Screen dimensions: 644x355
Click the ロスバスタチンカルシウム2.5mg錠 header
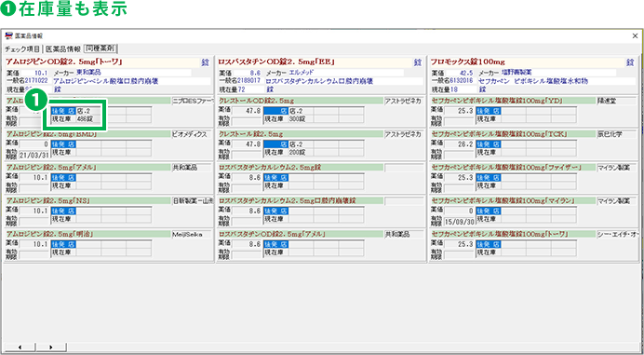pos(301,168)
